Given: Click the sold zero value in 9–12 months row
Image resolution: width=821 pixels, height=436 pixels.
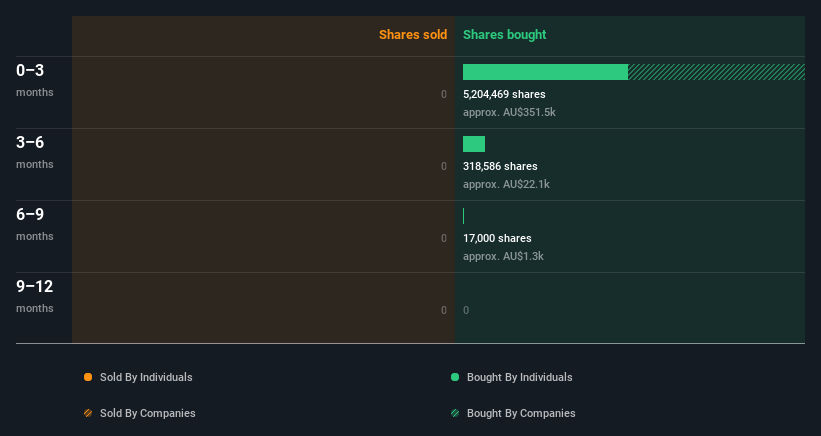Looking at the screenshot, I should click(x=444, y=310).
